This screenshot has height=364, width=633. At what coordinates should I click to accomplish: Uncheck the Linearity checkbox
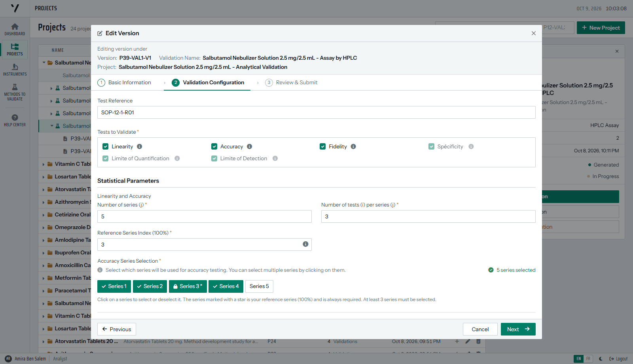point(106,146)
